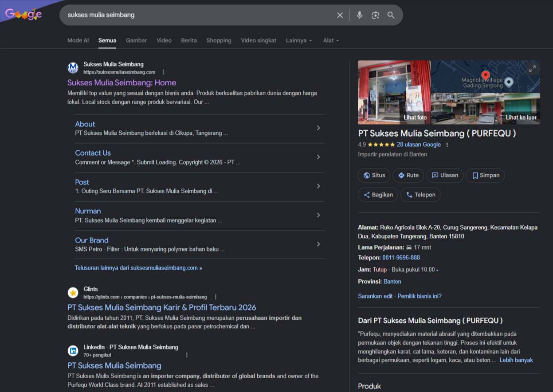
Task: Open PT Sukses Mulia Seimbang Karir & Profil result
Action: click(x=162, y=307)
